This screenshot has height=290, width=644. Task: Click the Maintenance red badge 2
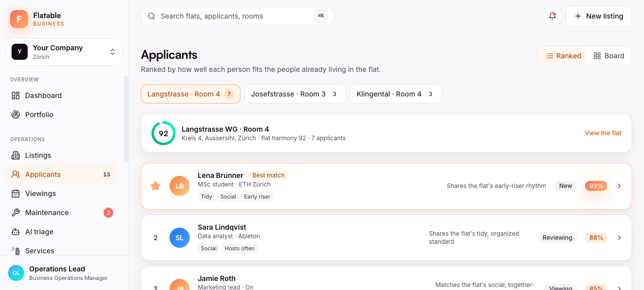pos(108,213)
